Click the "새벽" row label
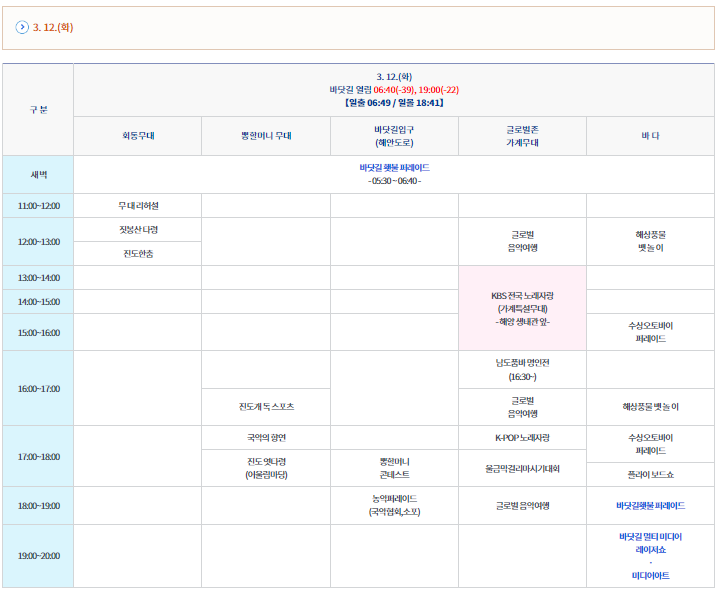 (38, 174)
